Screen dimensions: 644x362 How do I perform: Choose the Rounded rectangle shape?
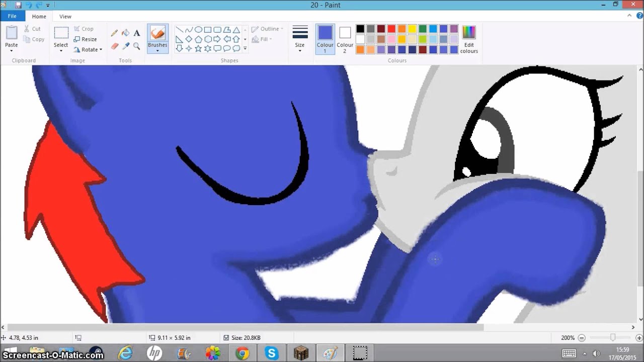coord(217,30)
